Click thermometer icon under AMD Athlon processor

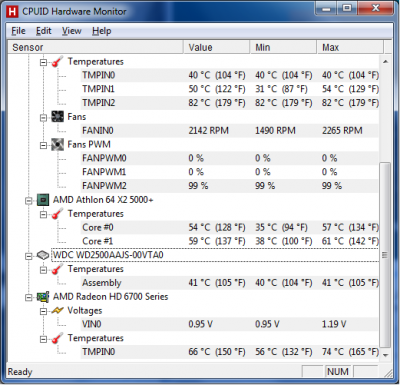click(57, 214)
